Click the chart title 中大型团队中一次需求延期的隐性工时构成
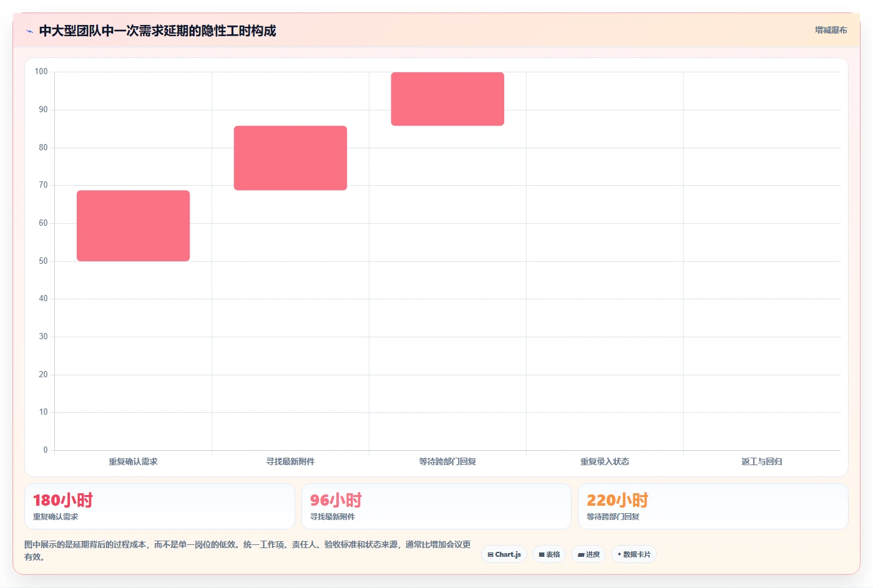873x588 pixels. (x=157, y=31)
